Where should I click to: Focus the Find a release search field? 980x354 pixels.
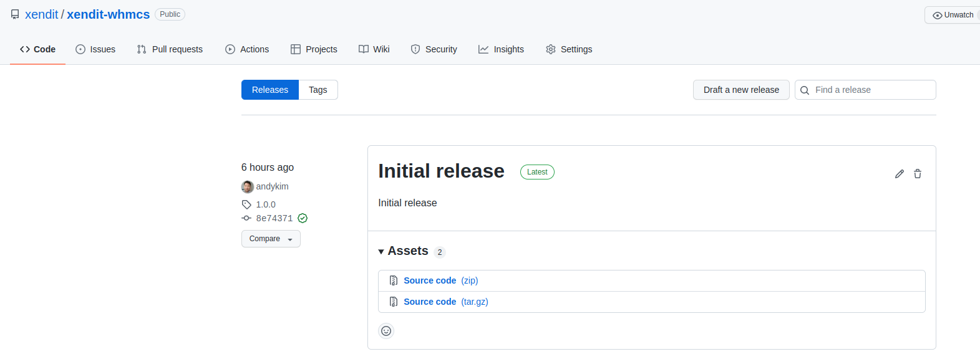865,90
